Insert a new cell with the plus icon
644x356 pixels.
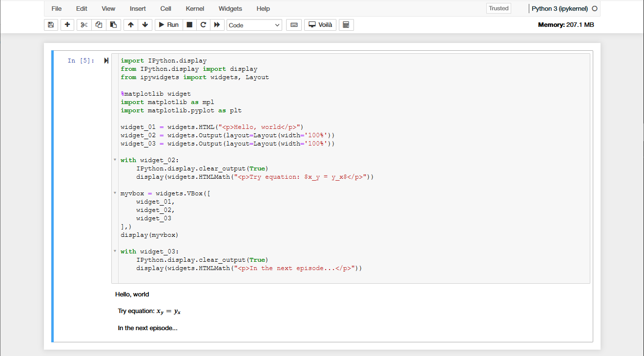point(67,25)
